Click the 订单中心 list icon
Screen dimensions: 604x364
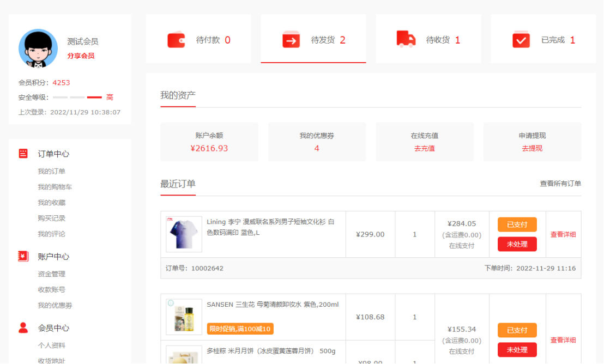pos(23,154)
